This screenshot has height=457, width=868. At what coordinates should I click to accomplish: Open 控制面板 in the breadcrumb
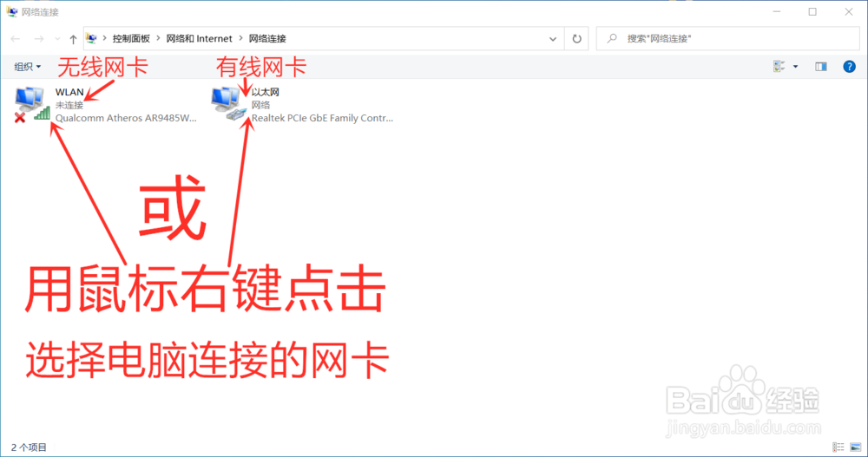tap(131, 39)
